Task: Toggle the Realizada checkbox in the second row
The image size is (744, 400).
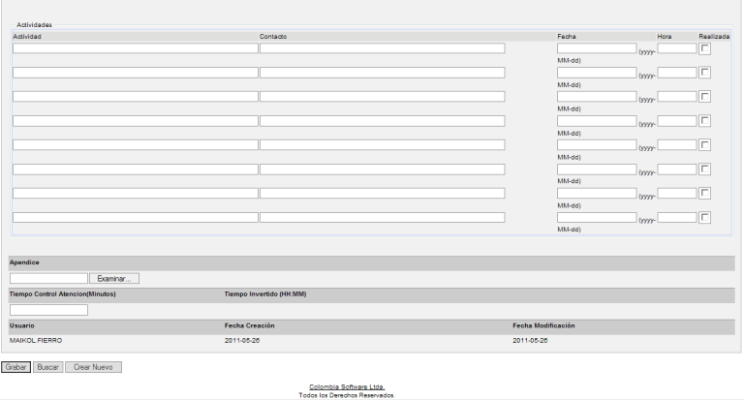Action: pyautogui.click(x=705, y=72)
